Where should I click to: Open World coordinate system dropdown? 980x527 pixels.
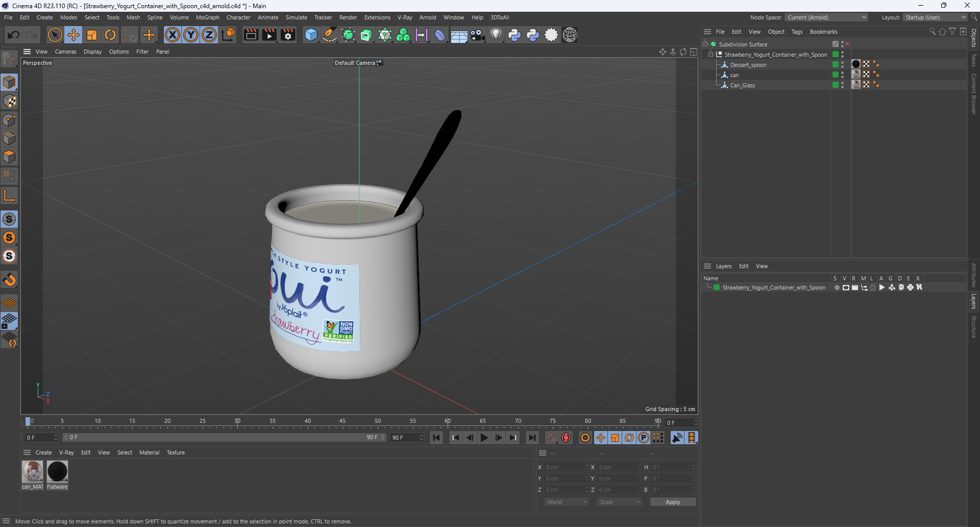click(x=566, y=502)
